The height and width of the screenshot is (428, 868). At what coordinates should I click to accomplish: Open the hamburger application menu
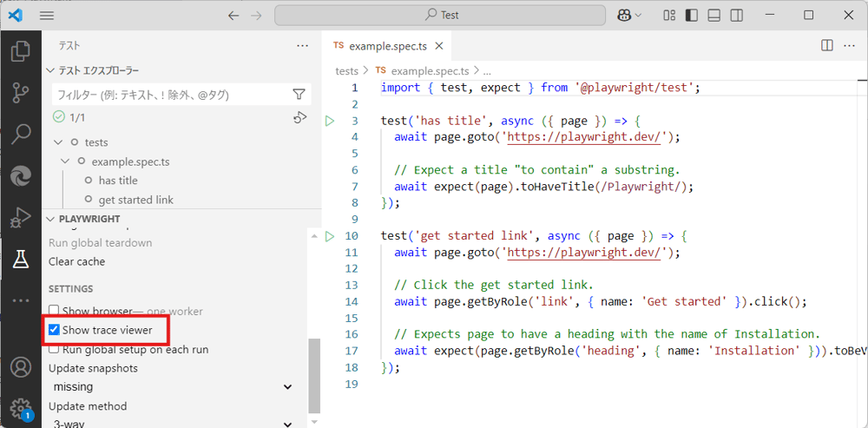click(47, 16)
